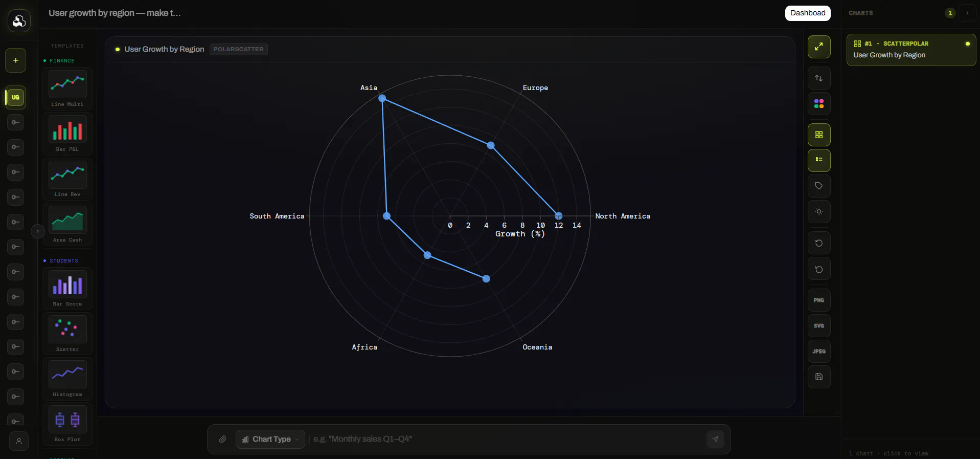
Task: Click the CHARTS panel heading
Action: pos(861,13)
